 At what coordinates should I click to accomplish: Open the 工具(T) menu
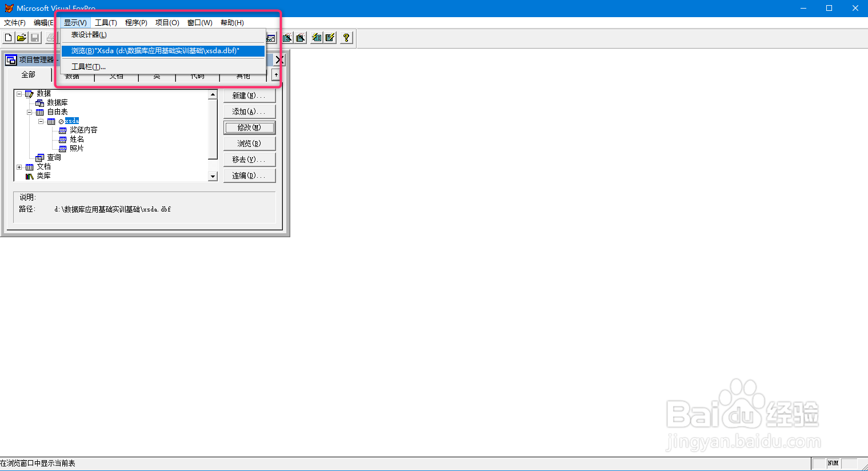pyautogui.click(x=106, y=23)
